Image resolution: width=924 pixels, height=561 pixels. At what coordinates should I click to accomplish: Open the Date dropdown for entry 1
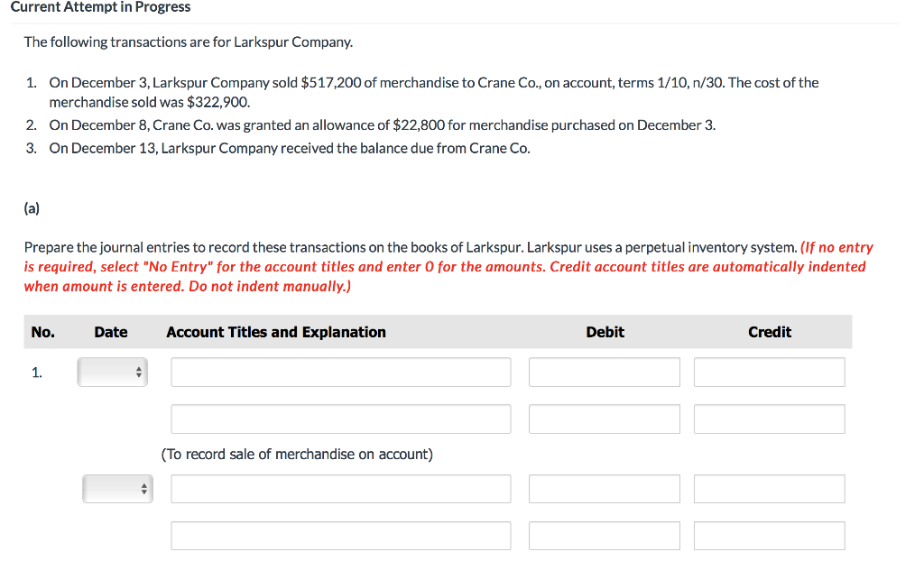112,372
